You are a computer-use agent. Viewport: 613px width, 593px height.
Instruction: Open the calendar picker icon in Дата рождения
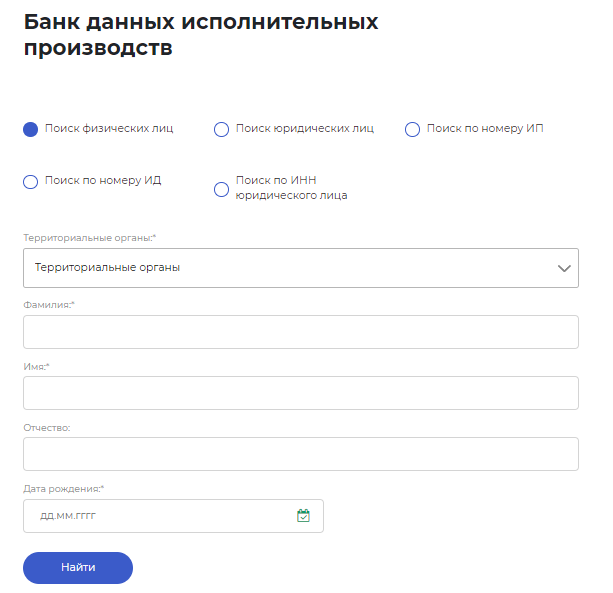[303, 515]
